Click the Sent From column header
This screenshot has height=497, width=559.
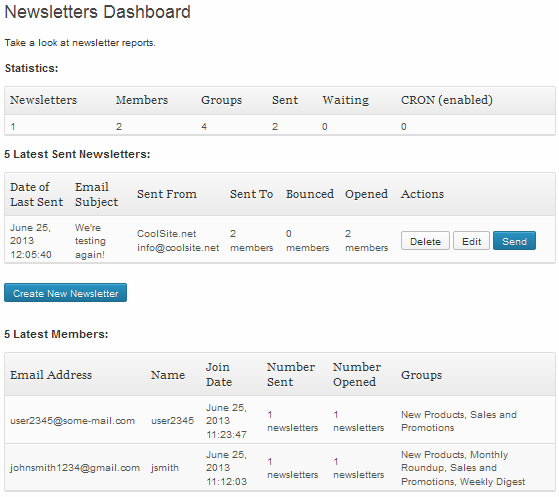tap(167, 194)
